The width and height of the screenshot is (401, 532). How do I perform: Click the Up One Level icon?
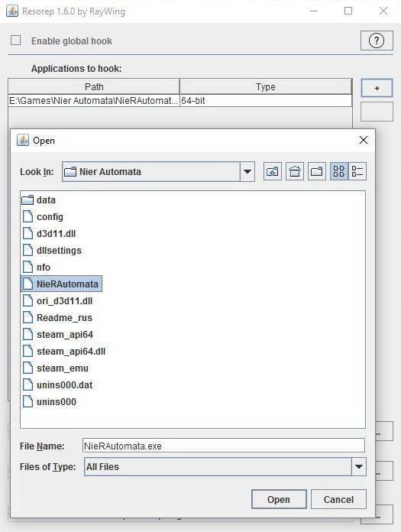point(273,171)
